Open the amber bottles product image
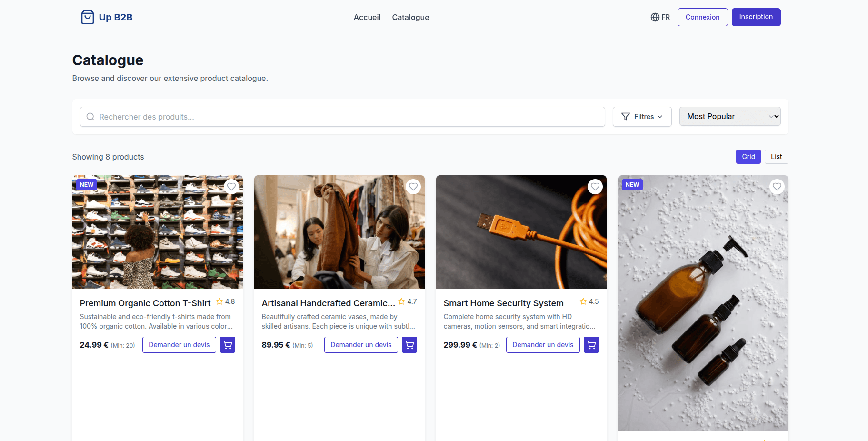This screenshot has width=868, height=441. pyautogui.click(x=703, y=303)
